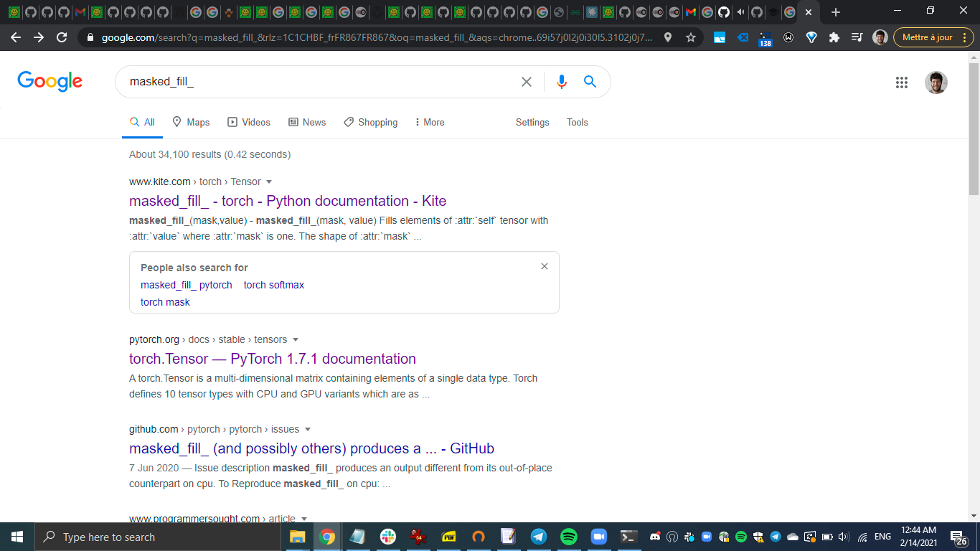Start a voice search in the search bar

561,82
